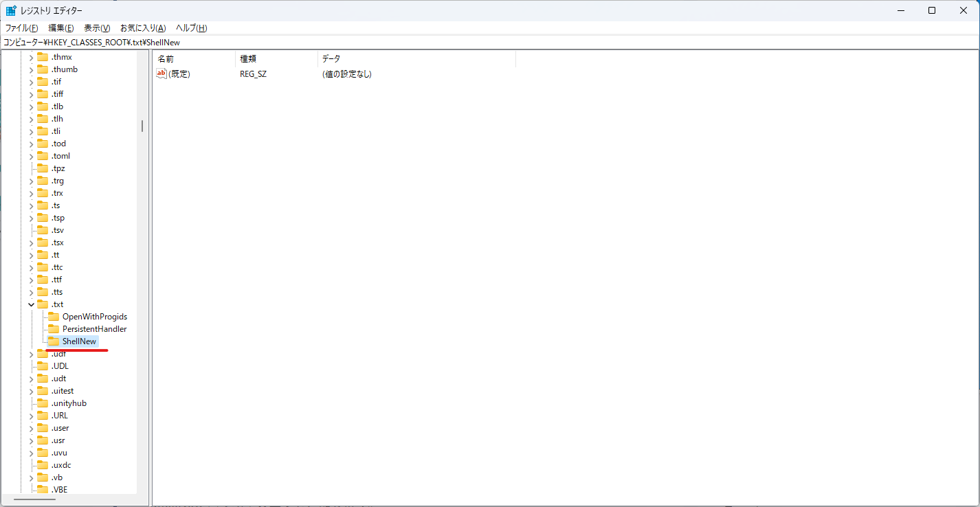Select the ab string-value icon beside (既定)
Screen dimensions: 980x507
[161, 74]
